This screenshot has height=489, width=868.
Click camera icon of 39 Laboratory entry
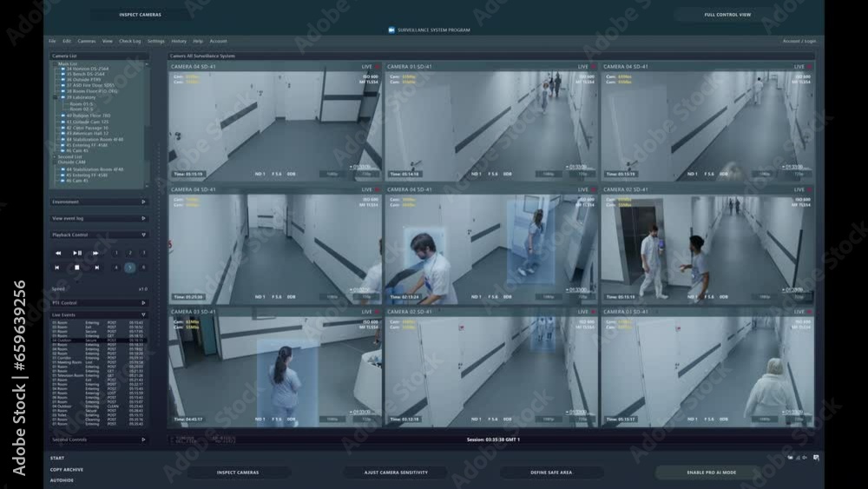(63, 97)
